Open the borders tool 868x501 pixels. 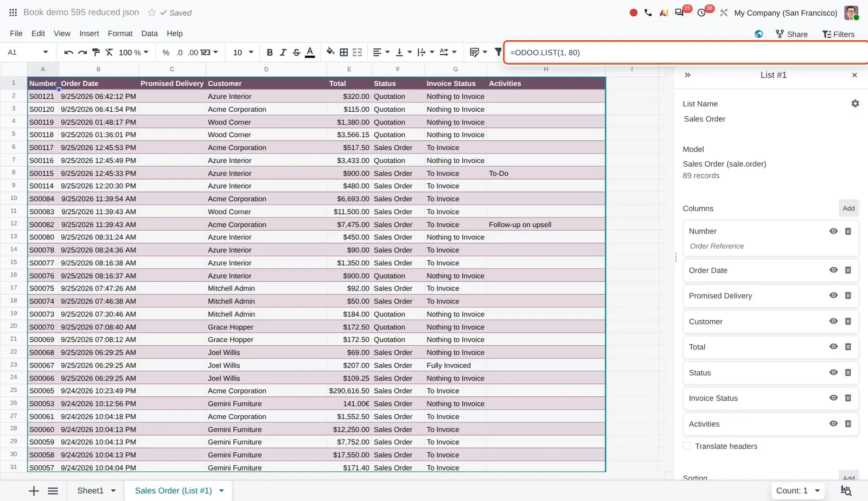pyautogui.click(x=344, y=52)
